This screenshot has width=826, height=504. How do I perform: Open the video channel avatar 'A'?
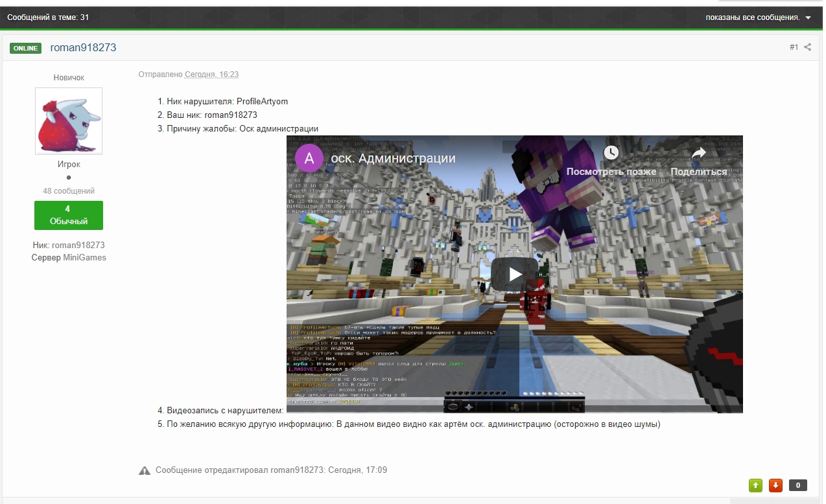[309, 159]
